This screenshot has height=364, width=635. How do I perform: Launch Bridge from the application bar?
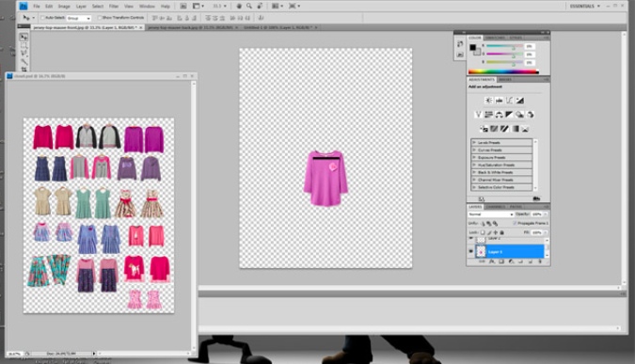[183, 6]
